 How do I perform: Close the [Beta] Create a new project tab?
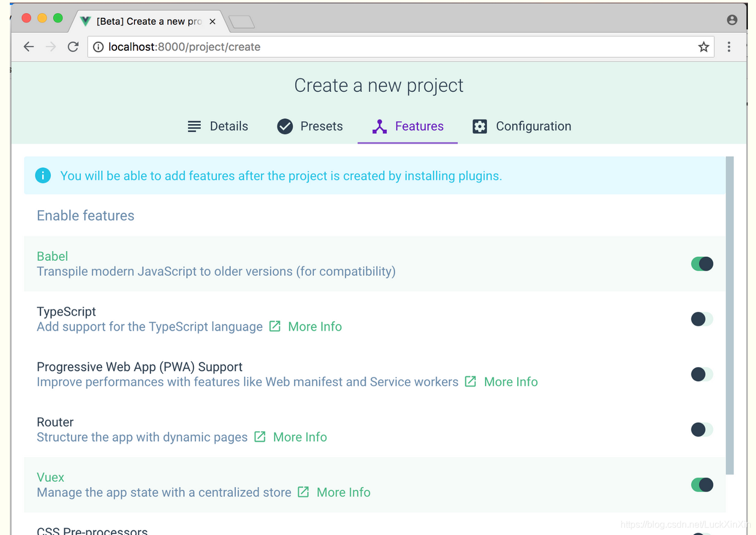point(212,21)
